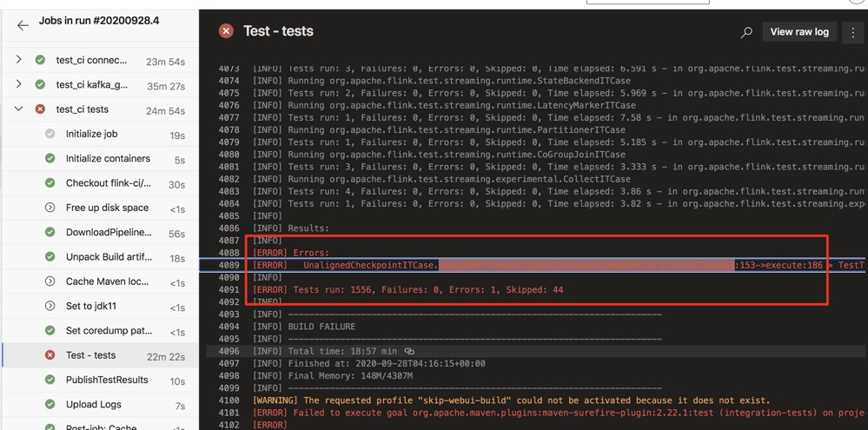Viewport: 868px width, 430px height.
Task: Expand the test_ci kafka_g... job
Action: click(19, 84)
